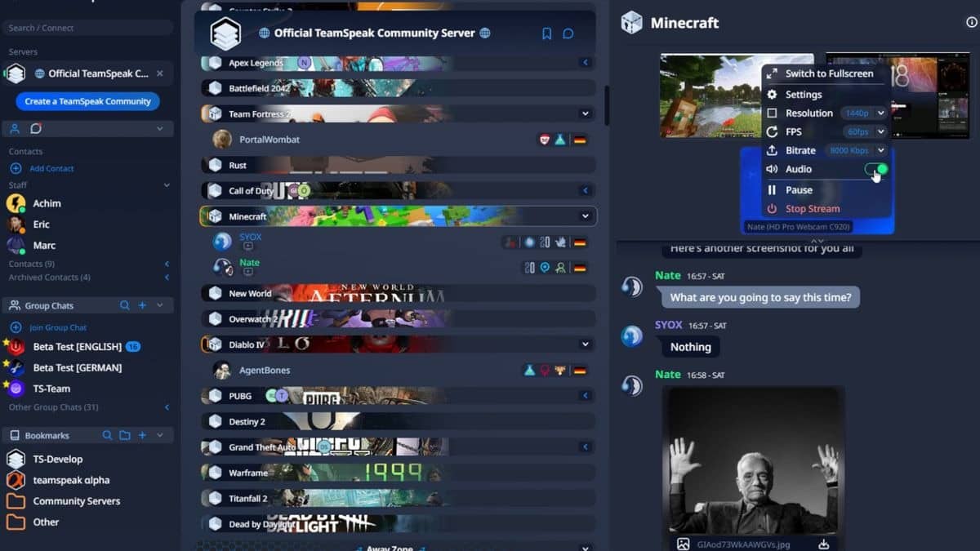Click SYOX's screen share indicator icon
The image size is (980, 551).
(x=248, y=247)
